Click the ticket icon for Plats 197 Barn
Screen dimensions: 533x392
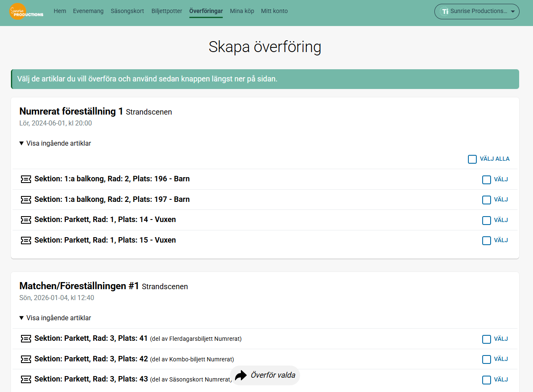tap(26, 200)
